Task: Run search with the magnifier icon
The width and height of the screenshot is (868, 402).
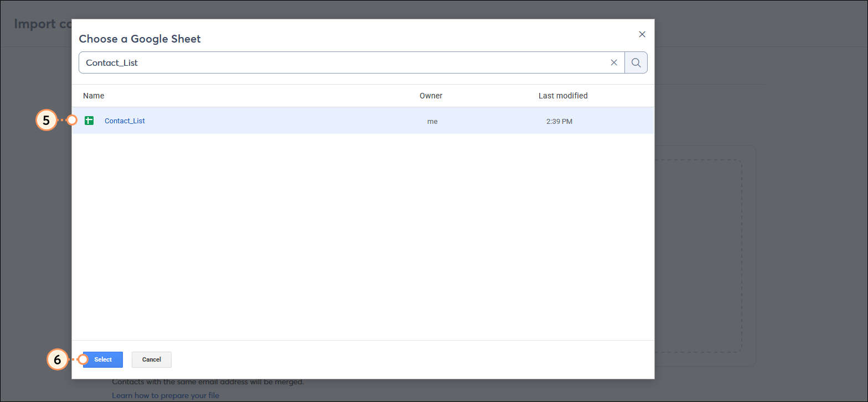Action: [636, 62]
